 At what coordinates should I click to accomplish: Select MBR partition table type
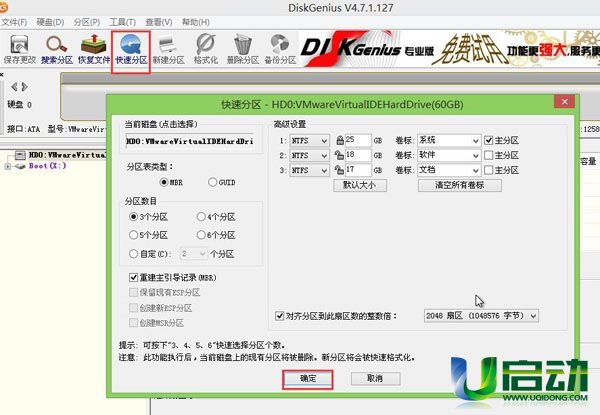(x=164, y=182)
